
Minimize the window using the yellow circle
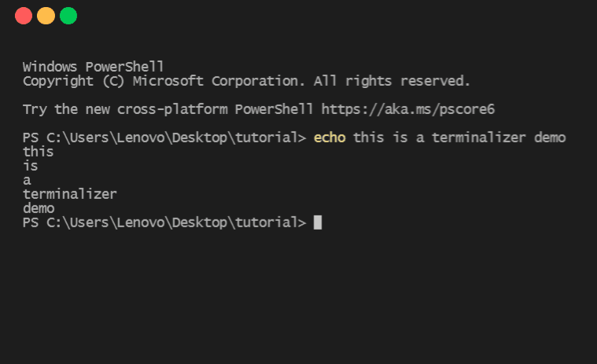point(46,16)
